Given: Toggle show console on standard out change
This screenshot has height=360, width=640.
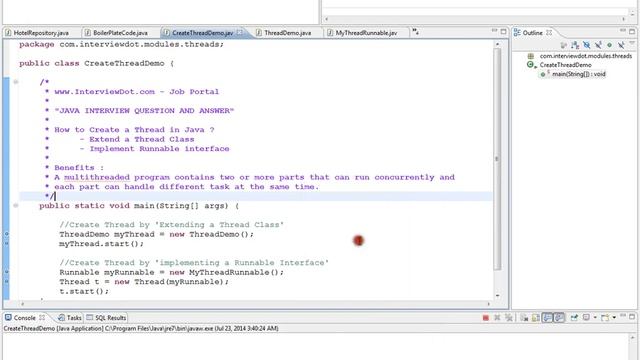Looking at the screenshot, I should click(547, 317).
